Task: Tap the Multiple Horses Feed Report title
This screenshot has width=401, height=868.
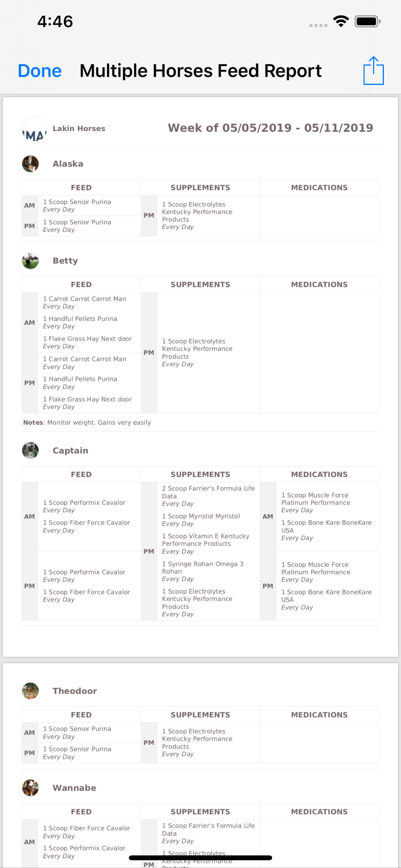Action: pos(200,71)
